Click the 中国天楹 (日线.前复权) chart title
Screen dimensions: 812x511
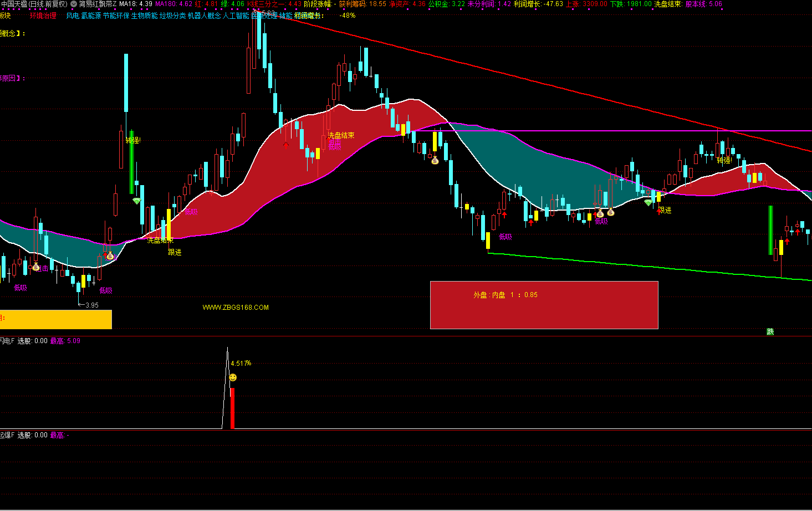pos(34,4)
